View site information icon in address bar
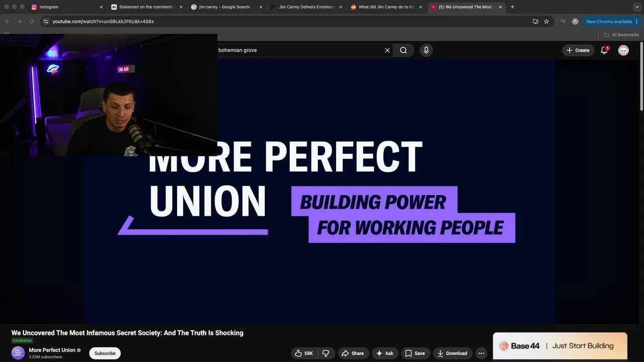The image size is (644, 362). click(46, 22)
